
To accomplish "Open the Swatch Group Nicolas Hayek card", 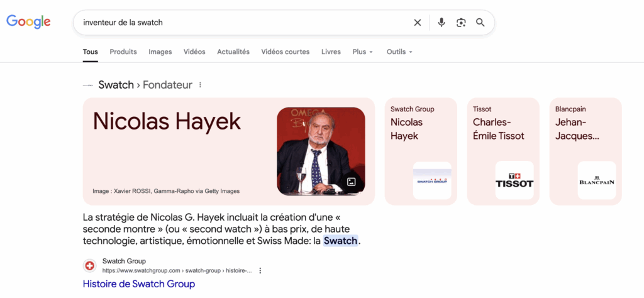I will [421, 152].
